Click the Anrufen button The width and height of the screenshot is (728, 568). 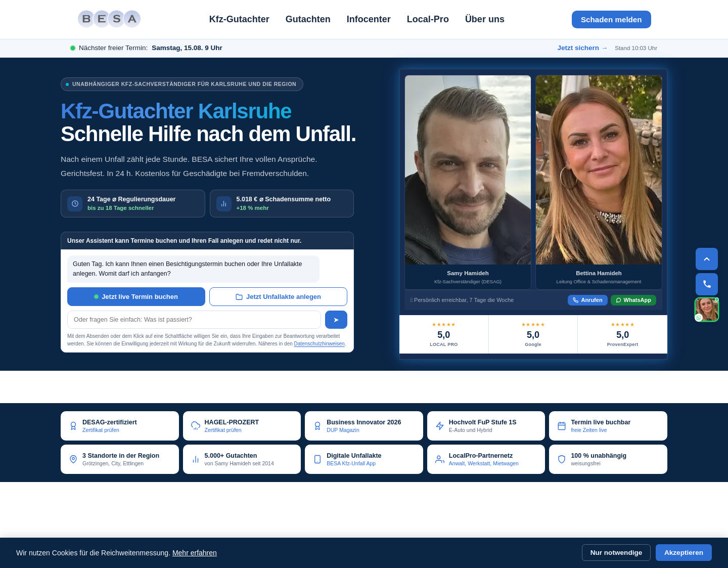click(x=587, y=300)
